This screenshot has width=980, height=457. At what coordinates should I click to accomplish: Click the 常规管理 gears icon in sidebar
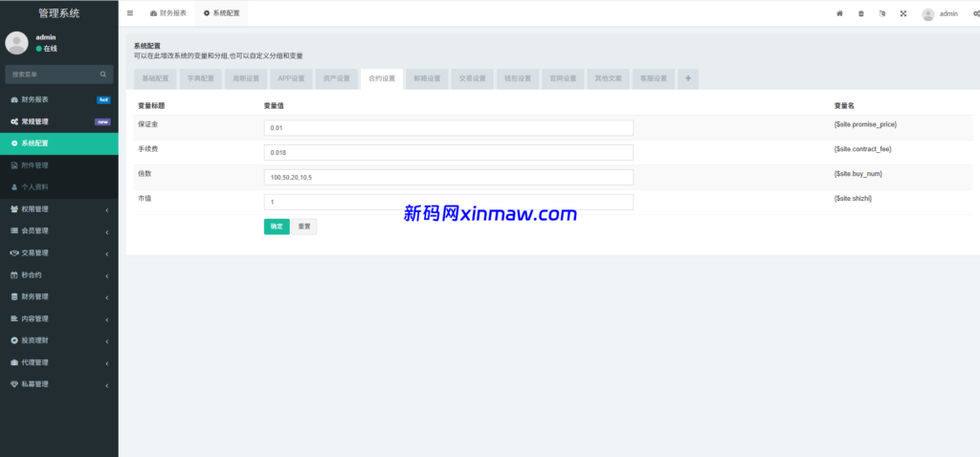pos(14,121)
